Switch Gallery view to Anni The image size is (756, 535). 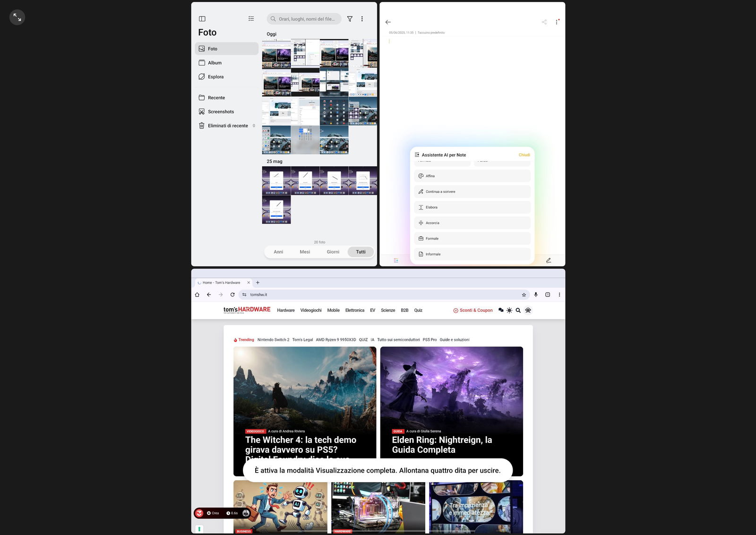tap(278, 252)
